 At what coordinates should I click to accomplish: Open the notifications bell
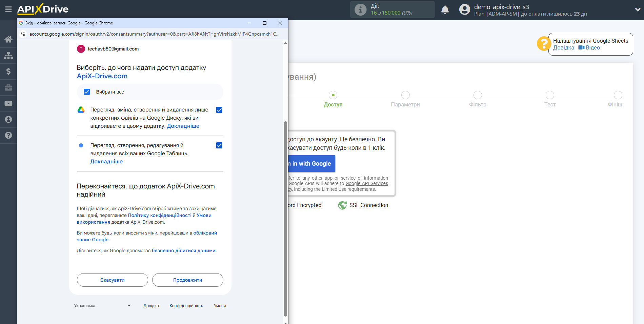tap(445, 9)
